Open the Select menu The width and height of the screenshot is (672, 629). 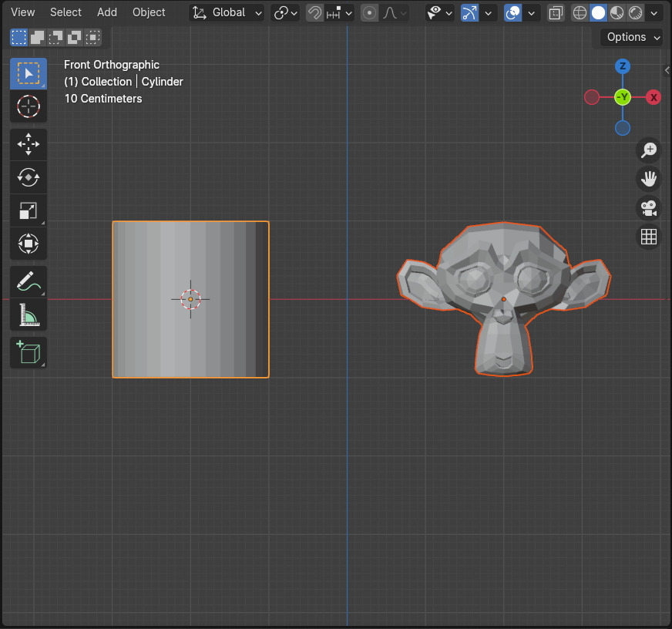[66, 12]
